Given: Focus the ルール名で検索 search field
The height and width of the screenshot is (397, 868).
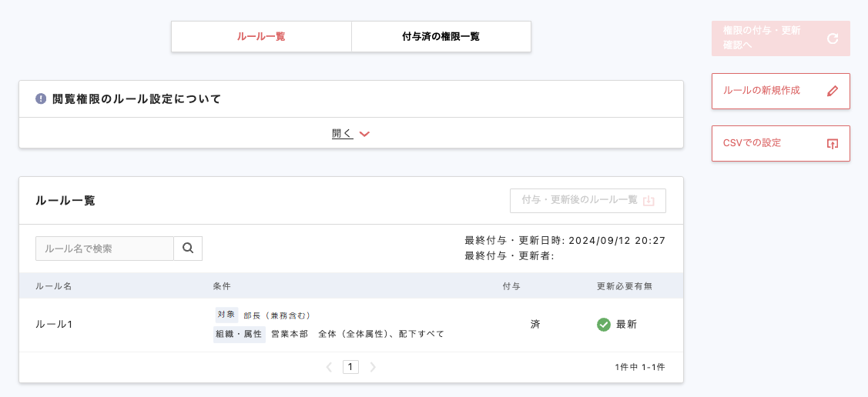Looking at the screenshot, I should [105, 249].
